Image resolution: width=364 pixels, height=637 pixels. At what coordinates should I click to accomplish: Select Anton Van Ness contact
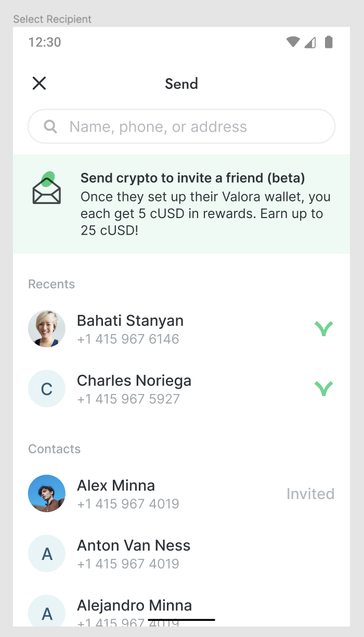coord(133,553)
